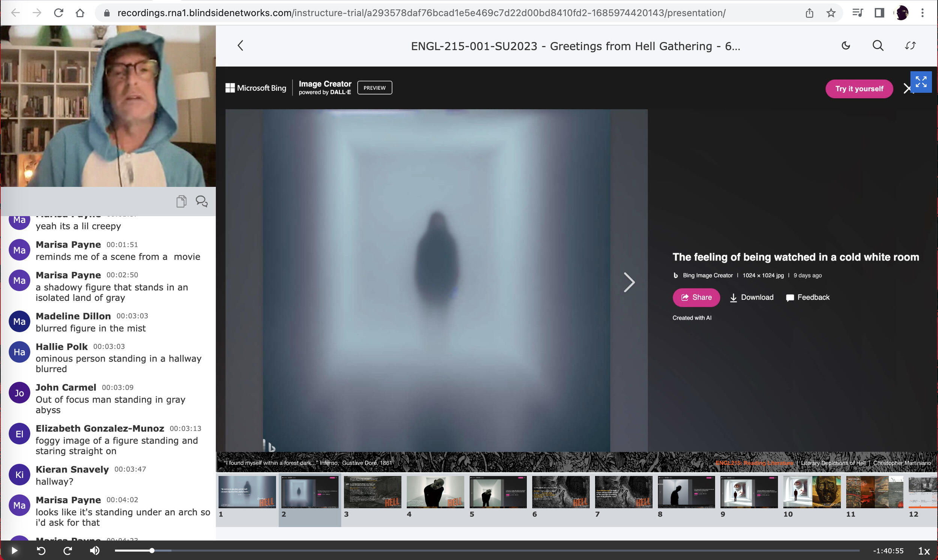Viewport: 938px width, 560px height.
Task: Enter fullscreen with the blue expand icon
Action: (x=922, y=82)
